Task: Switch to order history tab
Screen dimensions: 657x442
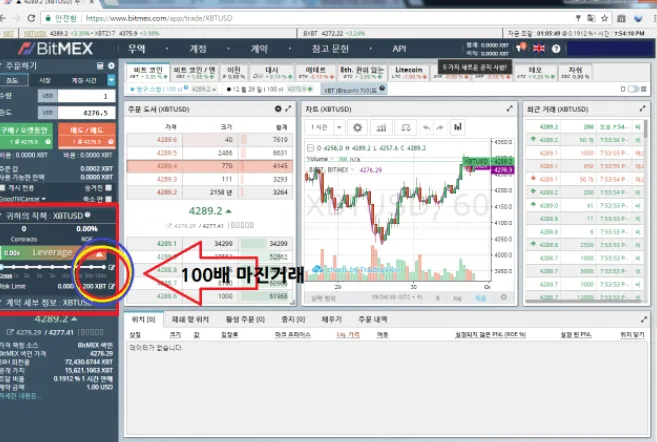Action: point(372,320)
